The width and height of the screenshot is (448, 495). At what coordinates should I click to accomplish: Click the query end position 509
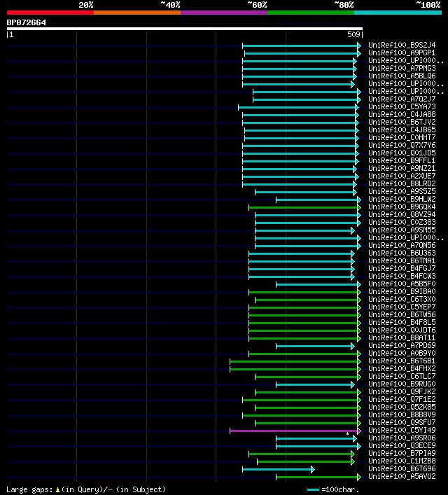pyautogui.click(x=353, y=34)
